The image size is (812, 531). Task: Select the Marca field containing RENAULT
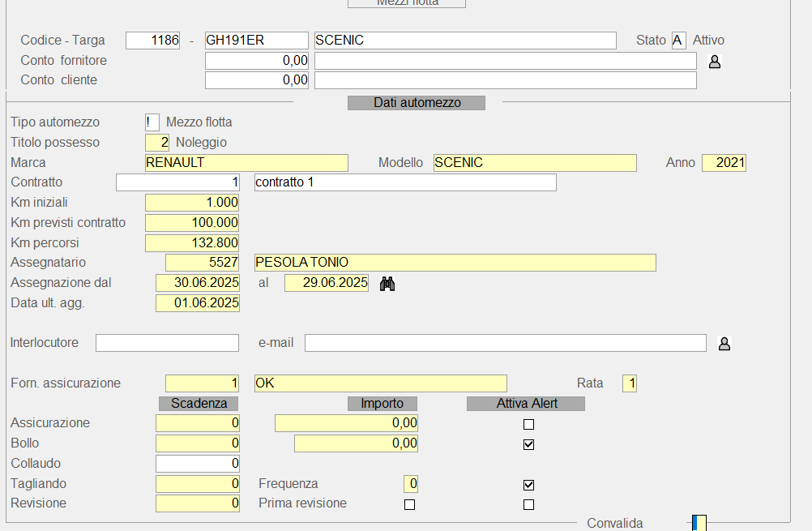click(246, 163)
